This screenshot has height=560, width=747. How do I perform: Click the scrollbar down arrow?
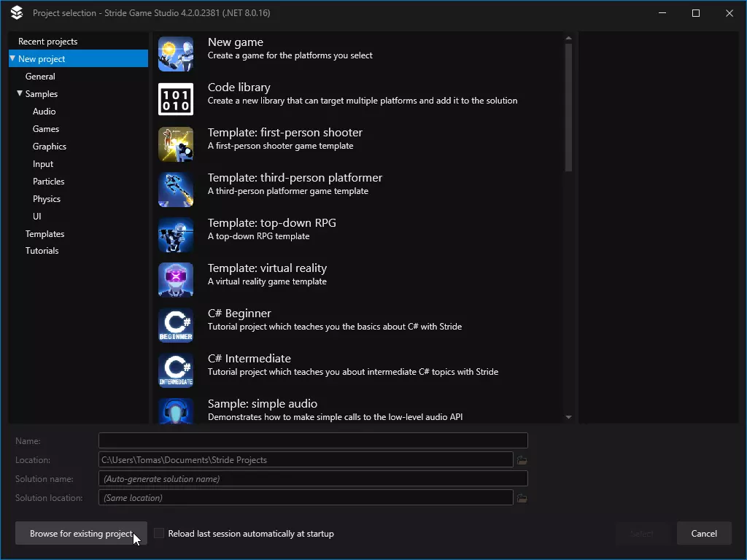click(568, 417)
